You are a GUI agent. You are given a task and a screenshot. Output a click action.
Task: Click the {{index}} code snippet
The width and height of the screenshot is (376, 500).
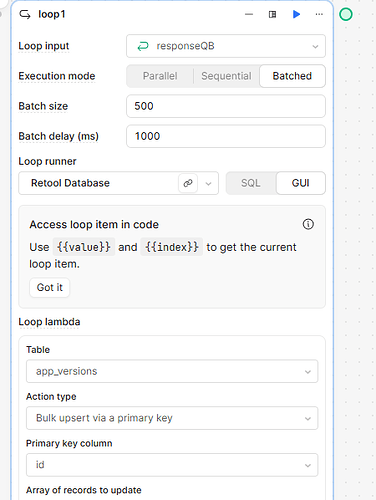[x=172, y=247]
